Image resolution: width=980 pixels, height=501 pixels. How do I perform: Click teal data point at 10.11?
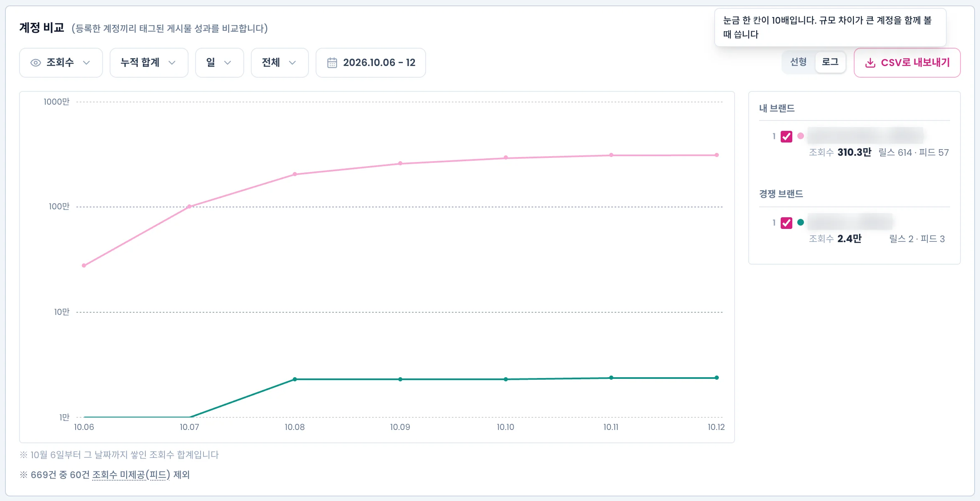tap(611, 378)
